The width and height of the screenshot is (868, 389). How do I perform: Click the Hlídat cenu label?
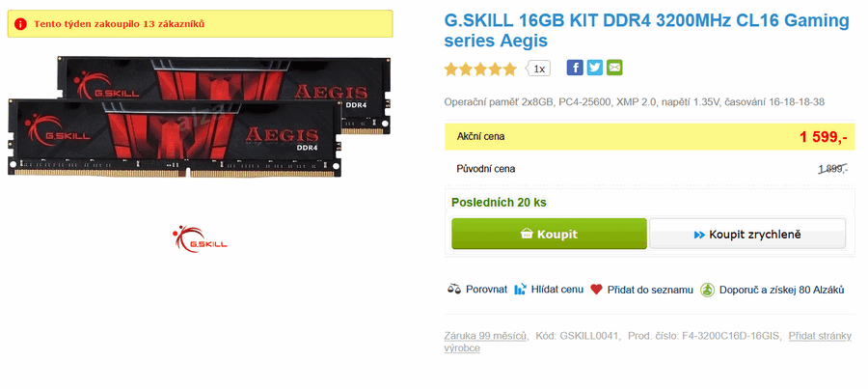click(556, 290)
